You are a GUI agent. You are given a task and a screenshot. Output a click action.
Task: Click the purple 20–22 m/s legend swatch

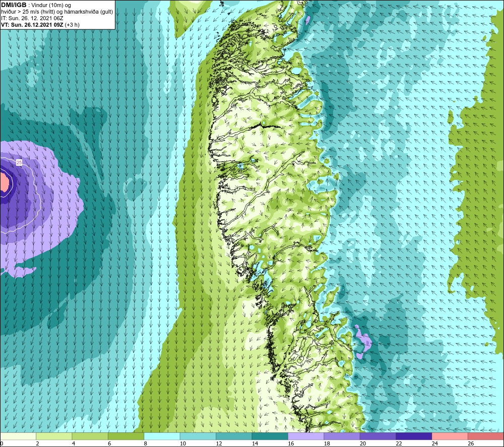tap(378, 436)
